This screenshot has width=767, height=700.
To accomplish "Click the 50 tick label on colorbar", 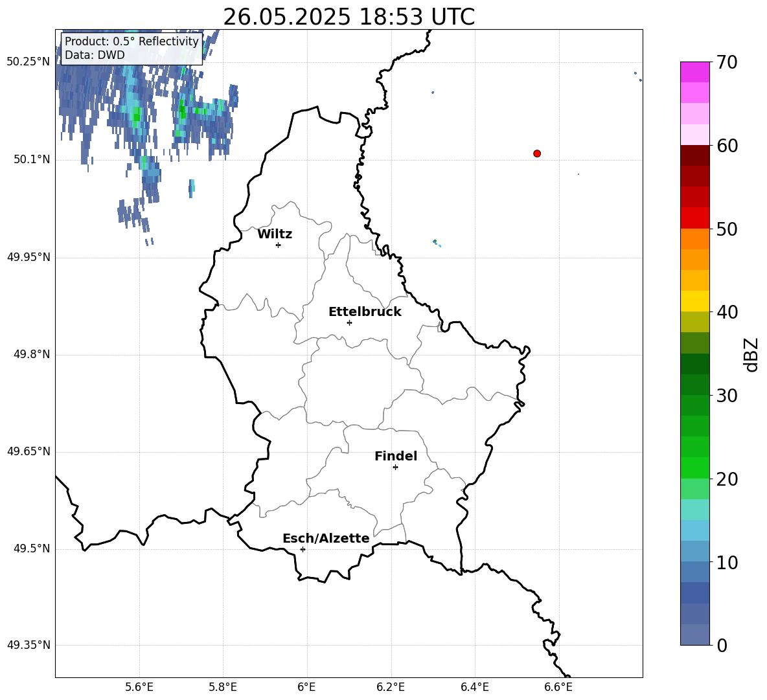I will (727, 229).
